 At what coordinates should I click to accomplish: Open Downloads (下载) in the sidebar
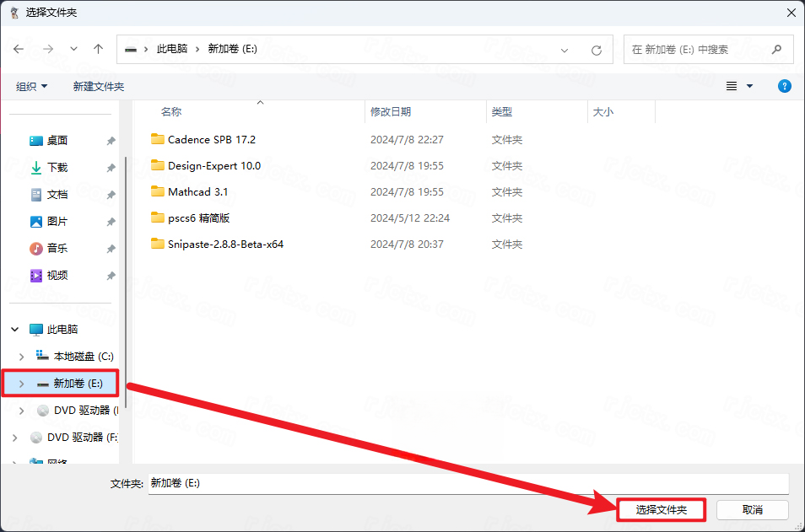57,167
